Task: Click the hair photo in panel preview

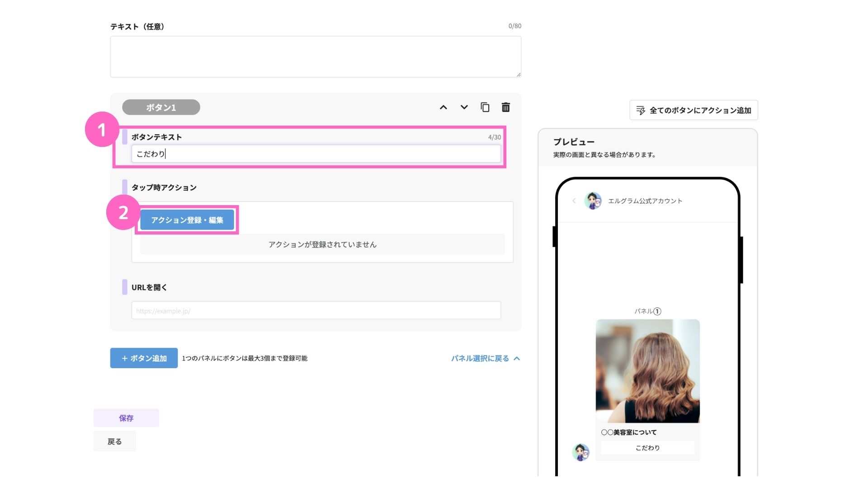Action: click(647, 371)
